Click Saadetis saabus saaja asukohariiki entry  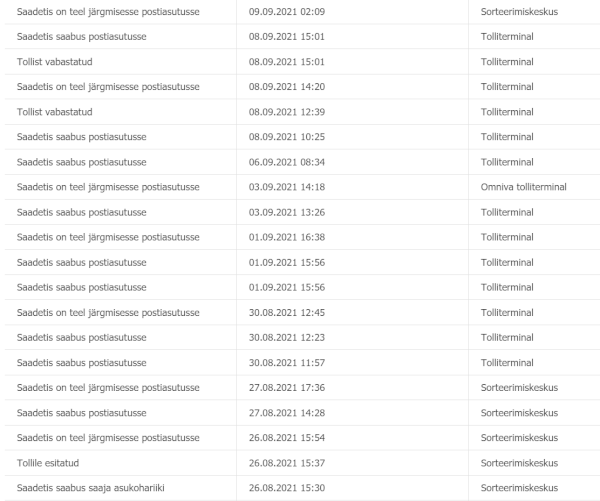91,488
